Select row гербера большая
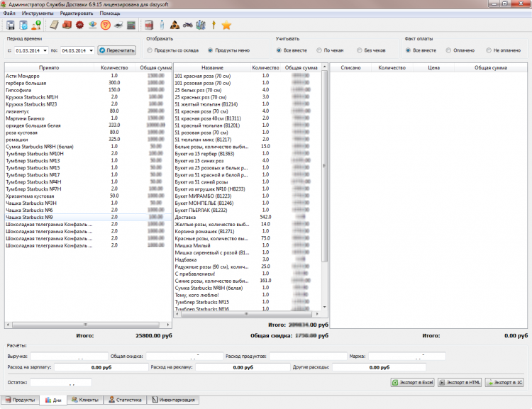The height and width of the screenshot is (409, 532). pos(88,83)
